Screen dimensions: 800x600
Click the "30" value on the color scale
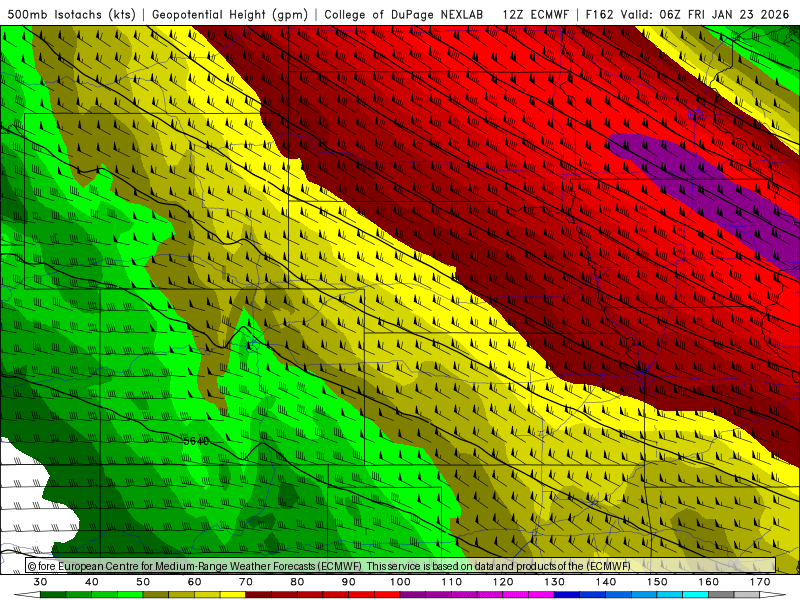(x=40, y=582)
